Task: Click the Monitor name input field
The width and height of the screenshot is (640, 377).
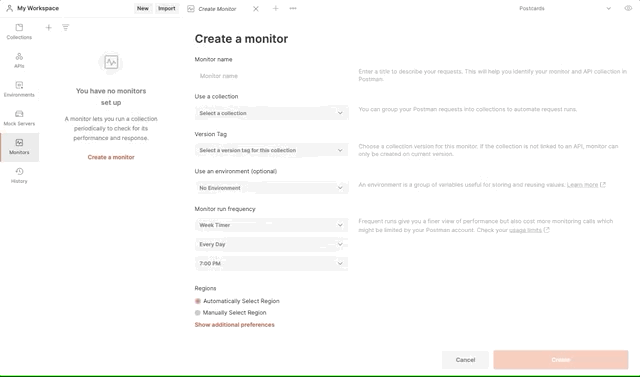Action: coord(271,76)
